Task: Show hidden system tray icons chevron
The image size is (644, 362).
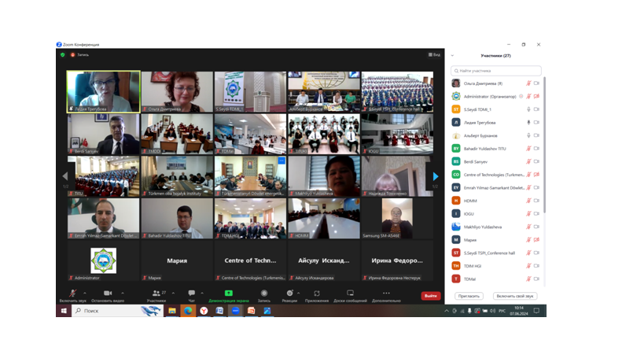Action: 447,311
